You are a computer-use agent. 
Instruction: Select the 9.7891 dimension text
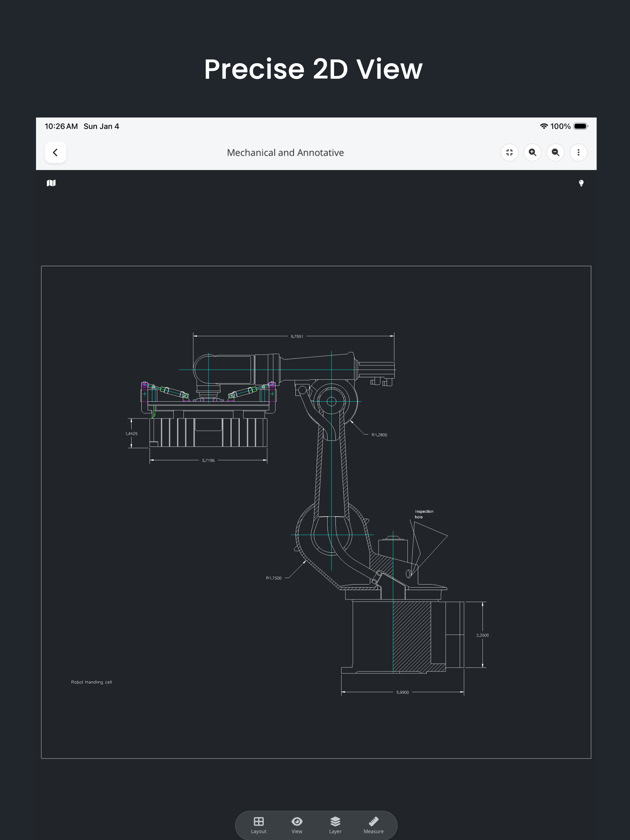[x=297, y=336]
